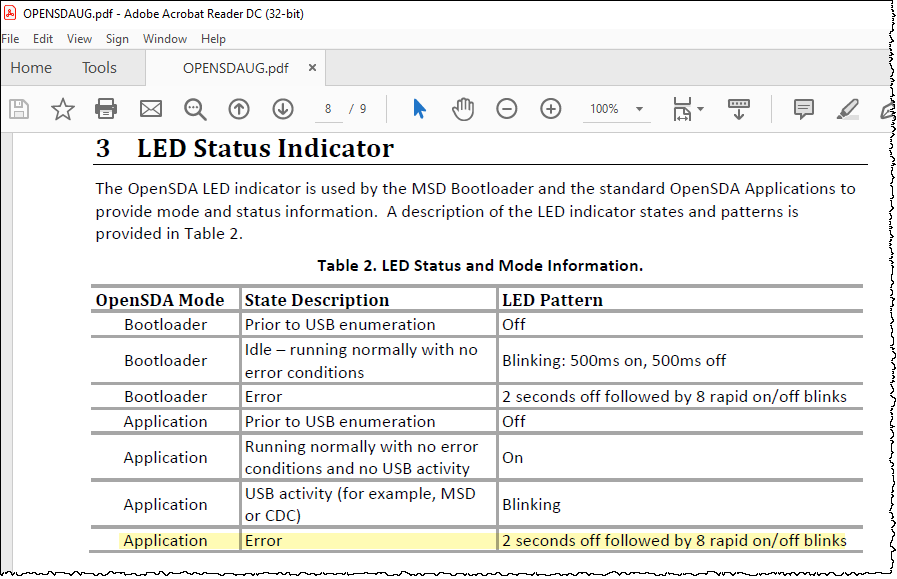This screenshot has height=579, width=897.
Task: Activate the Highlight text tool
Action: pyautogui.click(x=847, y=109)
